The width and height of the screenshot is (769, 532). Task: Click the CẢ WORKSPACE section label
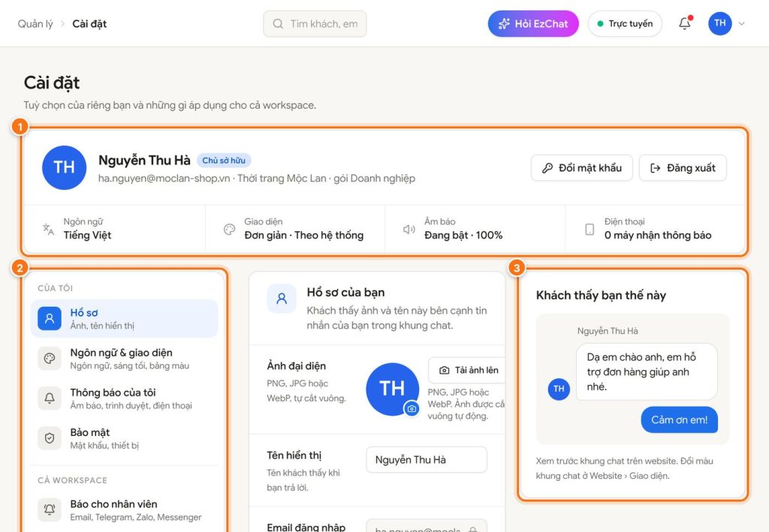[x=72, y=480]
